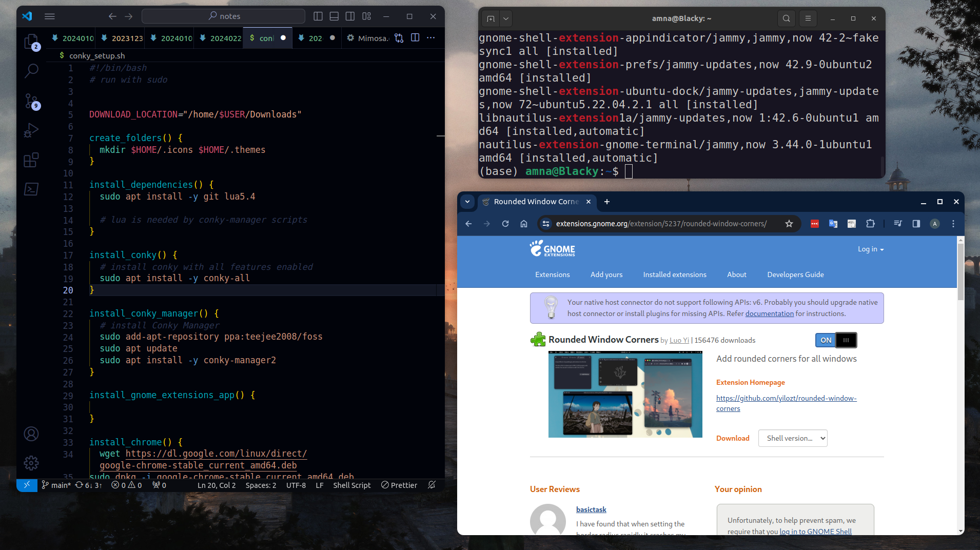This screenshot has height=550, width=980.
Task: Change language mode Shell Script
Action: pyautogui.click(x=352, y=485)
